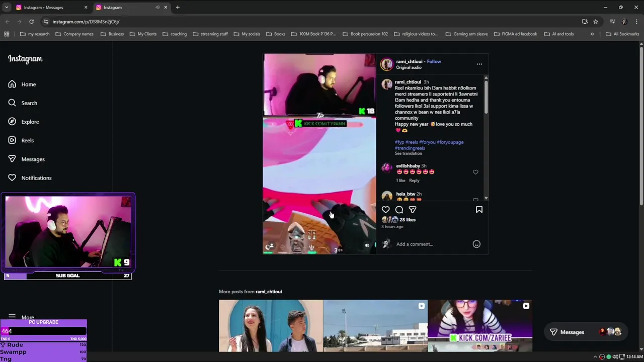The image size is (644, 362).
Task: View the '28 likes' list
Action: (x=408, y=220)
